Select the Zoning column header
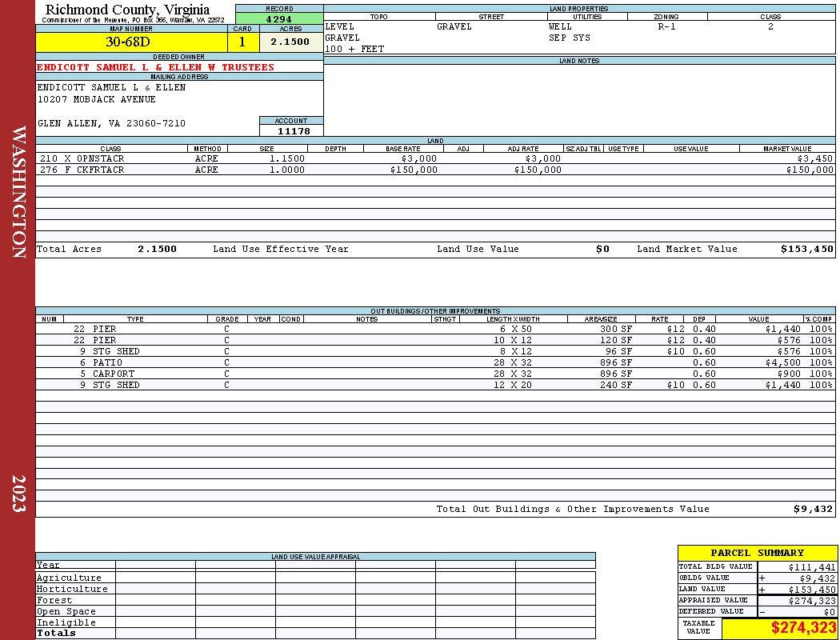This screenshot has width=840, height=640. pos(666,17)
